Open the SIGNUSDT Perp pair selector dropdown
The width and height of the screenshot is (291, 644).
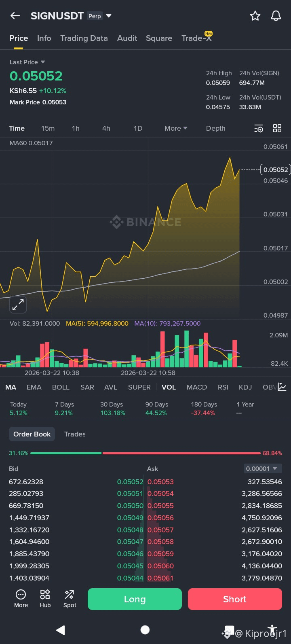point(71,16)
